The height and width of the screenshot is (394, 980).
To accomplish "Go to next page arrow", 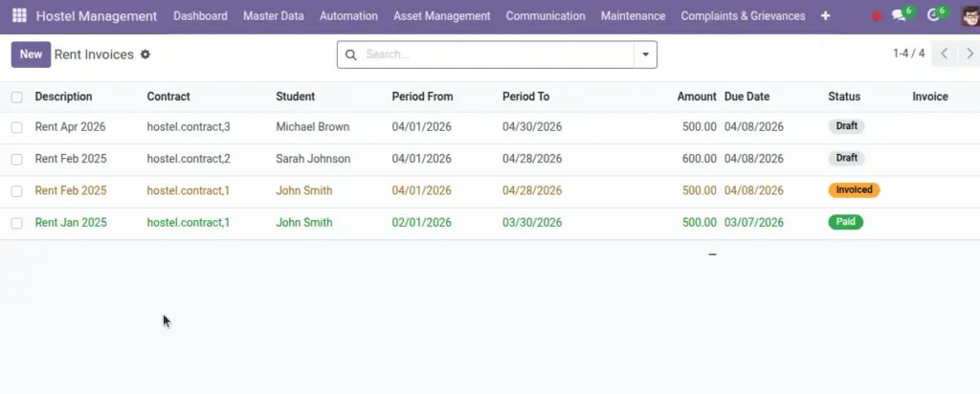I will point(969,54).
